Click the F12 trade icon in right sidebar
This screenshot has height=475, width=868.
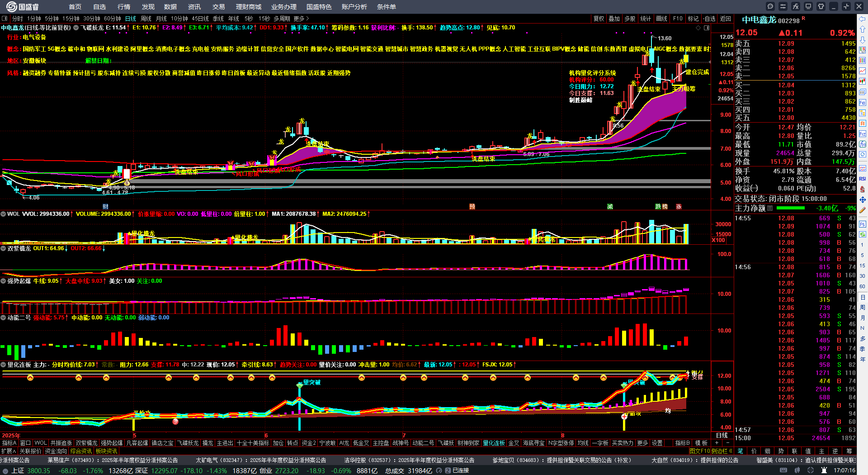pos(863,134)
